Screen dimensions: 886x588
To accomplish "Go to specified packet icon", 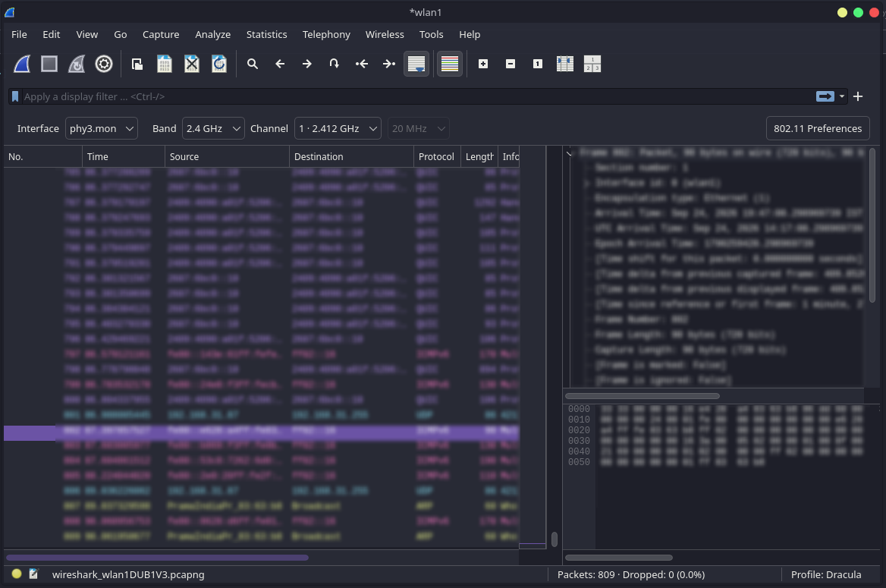I will pyautogui.click(x=335, y=64).
